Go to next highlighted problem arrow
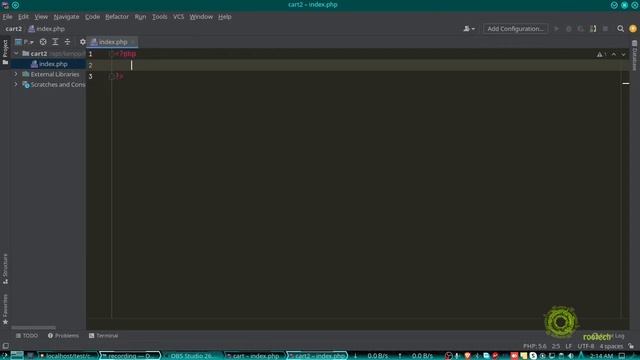Screen dimensions: 640x360 (623, 54)
